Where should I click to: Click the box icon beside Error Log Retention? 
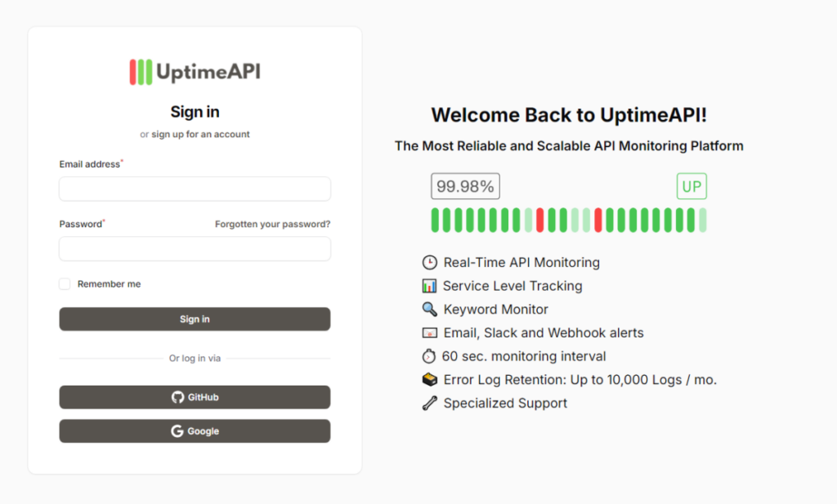(429, 380)
